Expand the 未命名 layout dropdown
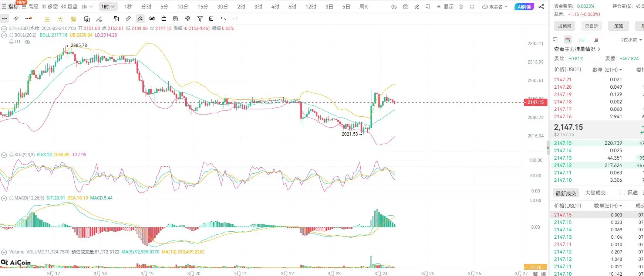644x276 pixels. (x=495, y=7)
